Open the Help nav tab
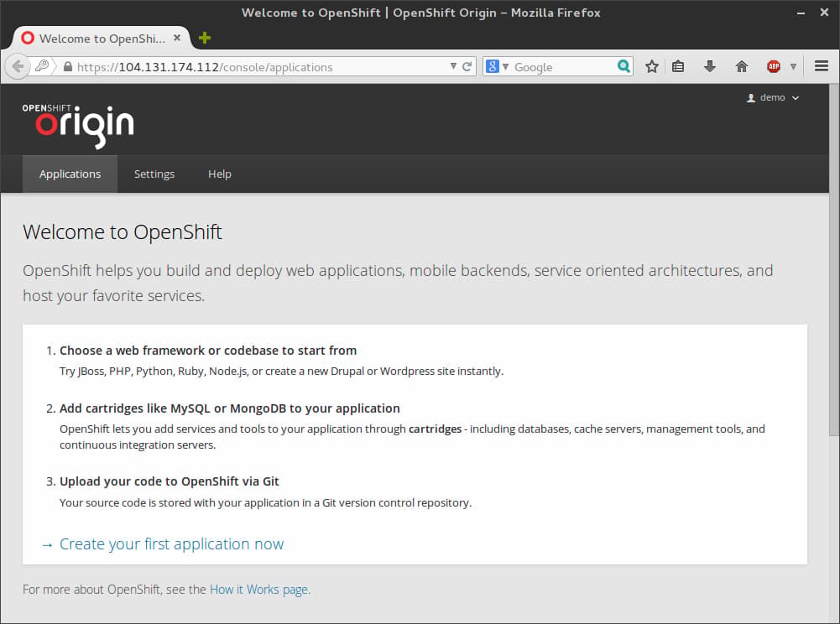The image size is (840, 624). [220, 174]
